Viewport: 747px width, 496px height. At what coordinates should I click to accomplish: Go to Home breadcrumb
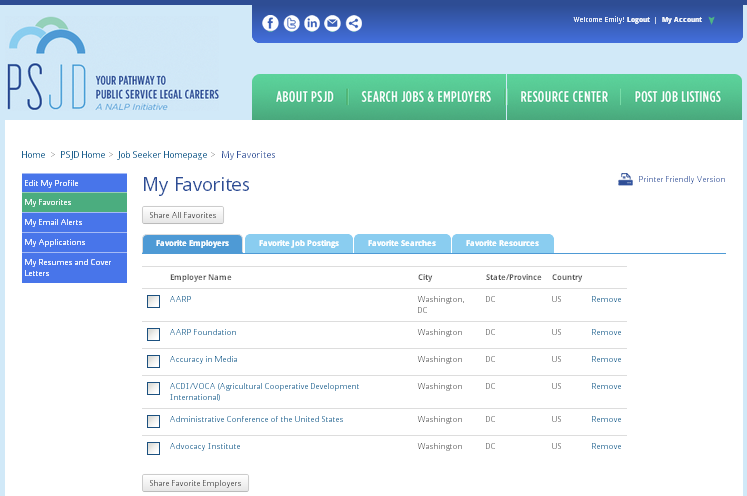pyautogui.click(x=33, y=155)
